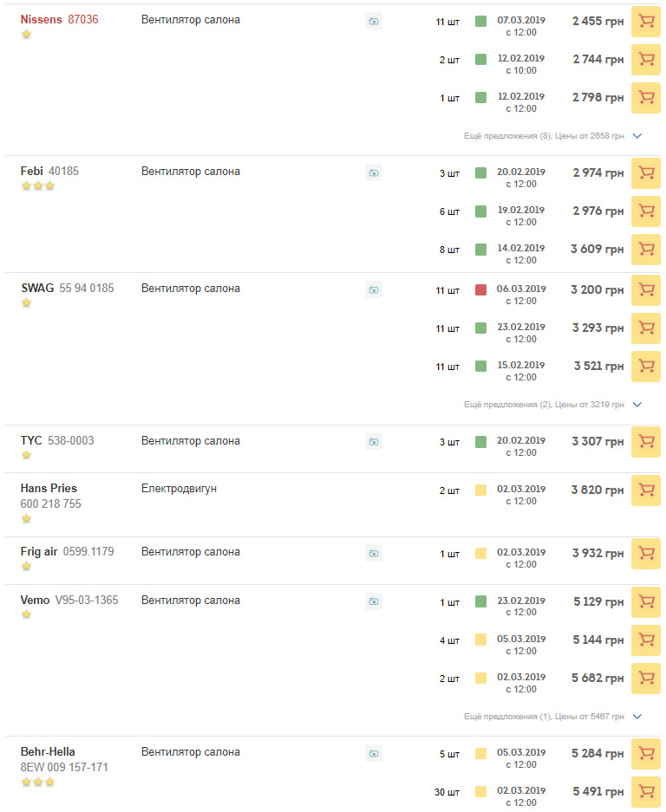Screen dimensions: 666x812
Task: Click yellow availability square for Hans Pries
Action: [481, 490]
